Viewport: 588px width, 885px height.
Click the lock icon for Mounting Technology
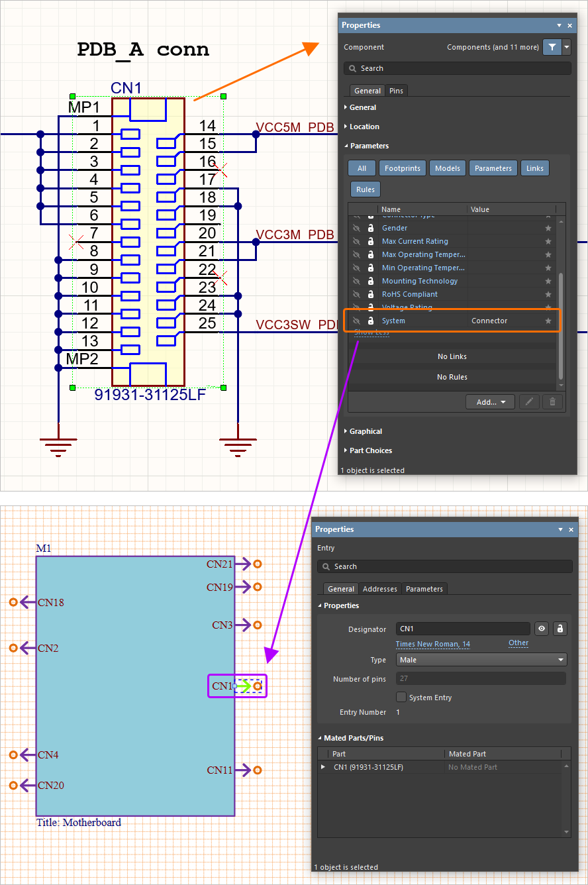pyautogui.click(x=371, y=281)
